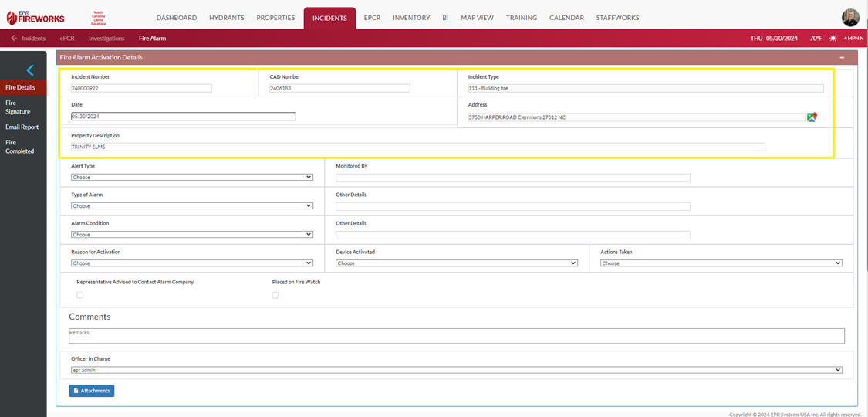Open the Device Activated dropdown
Screen dimensions: 868x417
coord(457,263)
